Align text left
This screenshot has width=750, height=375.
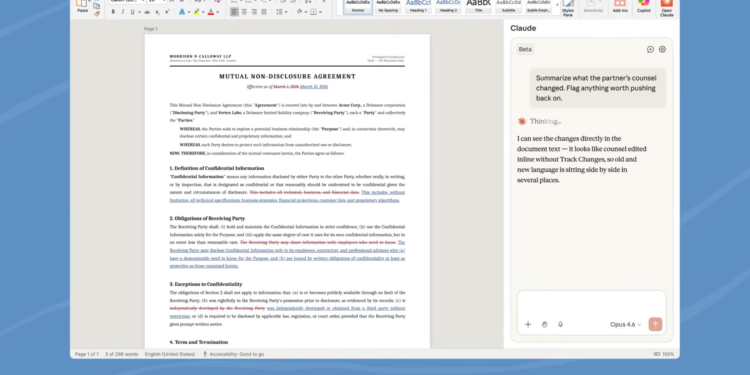tap(234, 12)
